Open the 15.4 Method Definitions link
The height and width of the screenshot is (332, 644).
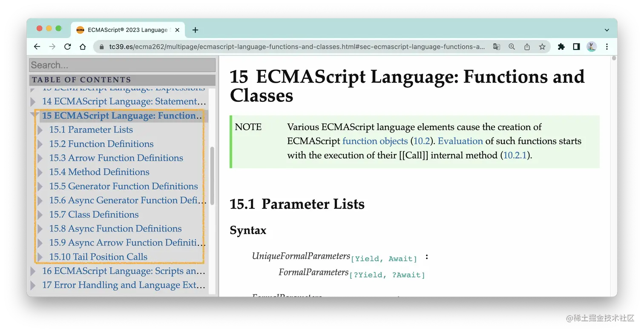click(x=99, y=172)
